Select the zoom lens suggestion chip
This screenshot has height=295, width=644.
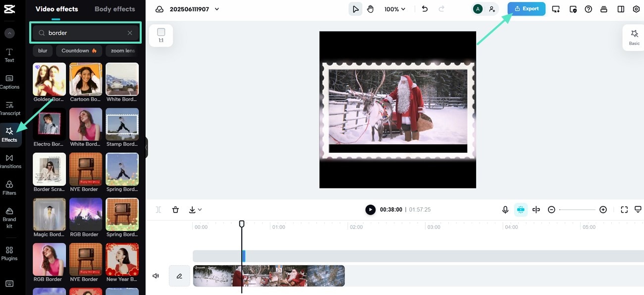click(122, 51)
